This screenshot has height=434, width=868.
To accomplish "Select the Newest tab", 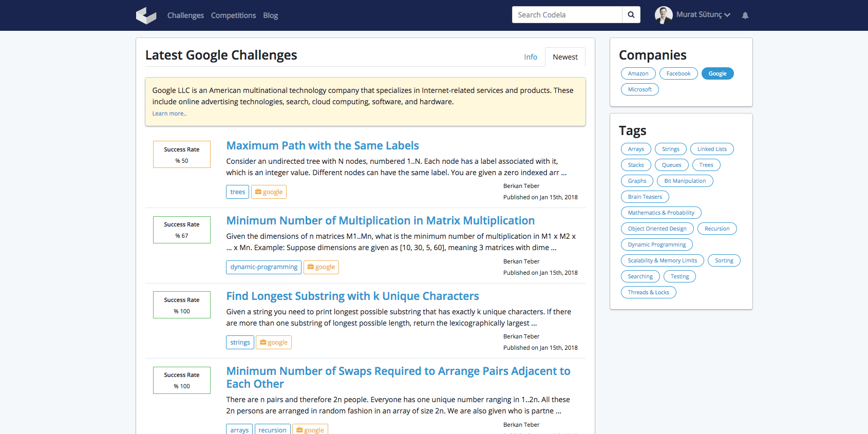I will [x=565, y=57].
